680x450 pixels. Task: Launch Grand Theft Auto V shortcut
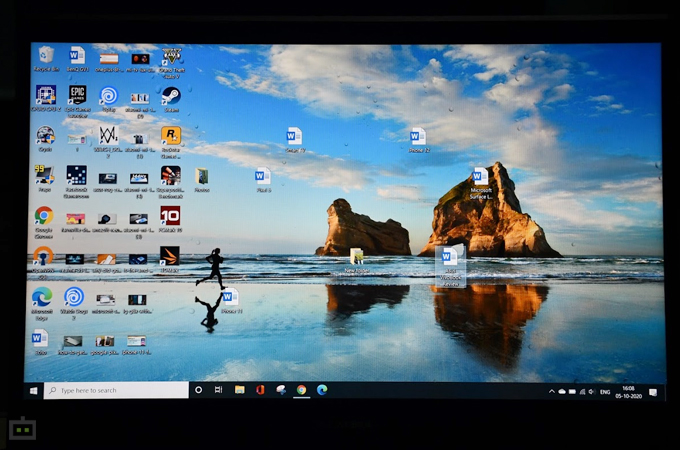coord(171,62)
